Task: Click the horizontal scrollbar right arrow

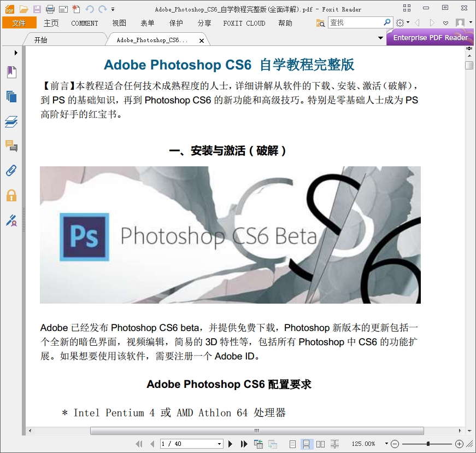Action: [460, 431]
